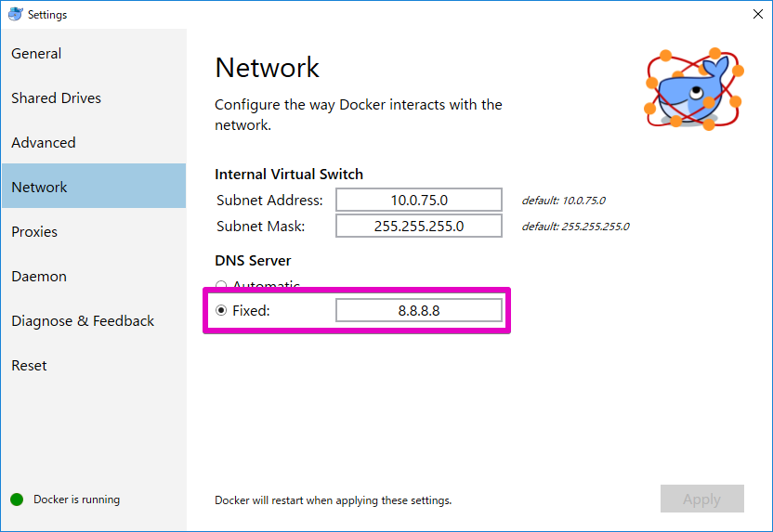Screen dimensions: 773x532
Task: Click the Subnet Address input field
Action: (419, 200)
